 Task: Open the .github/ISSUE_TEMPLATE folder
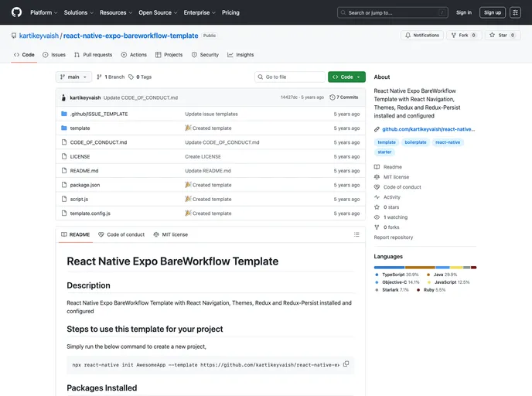[x=99, y=114]
